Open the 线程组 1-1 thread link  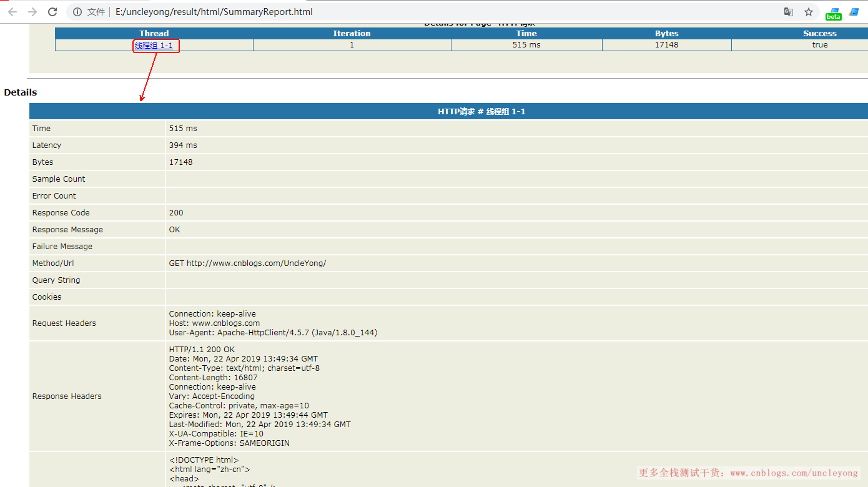tap(154, 45)
